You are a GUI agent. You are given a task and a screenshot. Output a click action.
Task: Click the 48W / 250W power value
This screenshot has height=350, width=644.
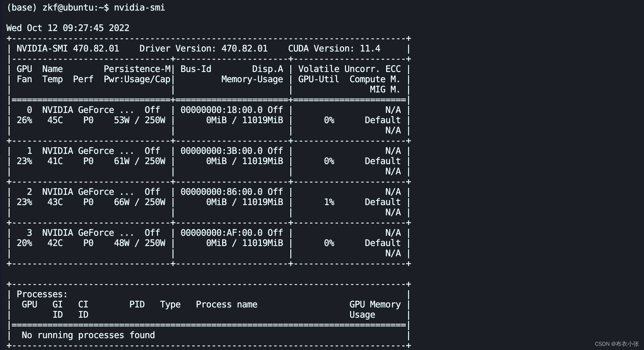coord(140,243)
